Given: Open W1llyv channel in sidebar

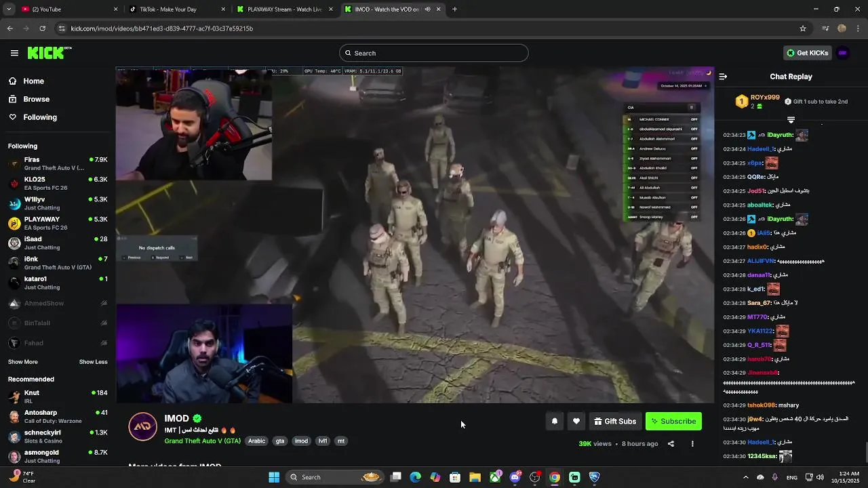Looking at the screenshot, I should click(x=58, y=203).
